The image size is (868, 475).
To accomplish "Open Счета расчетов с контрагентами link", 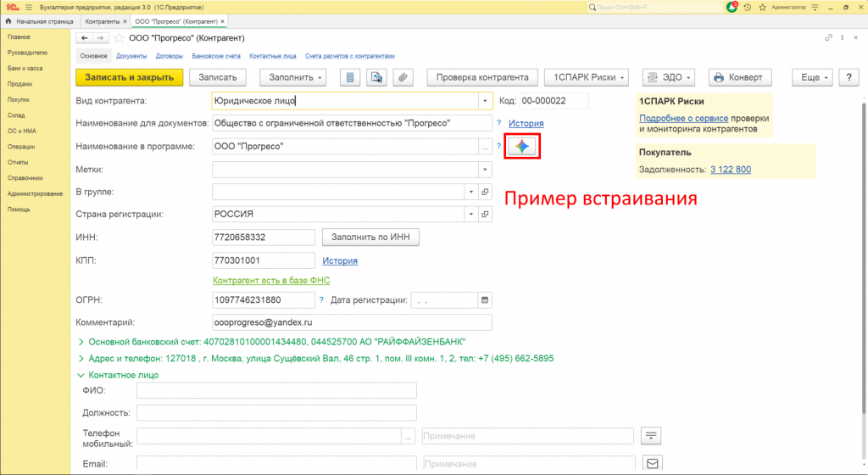I will tap(350, 56).
